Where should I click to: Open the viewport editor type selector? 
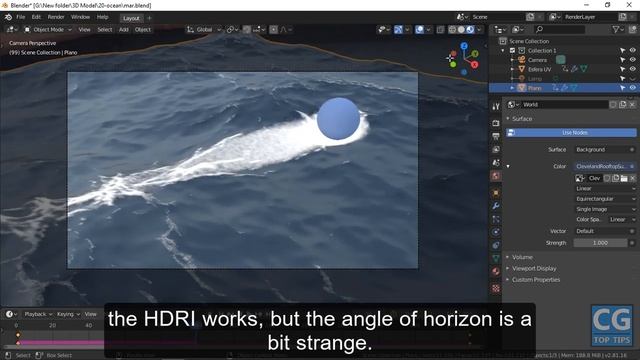click(11, 29)
